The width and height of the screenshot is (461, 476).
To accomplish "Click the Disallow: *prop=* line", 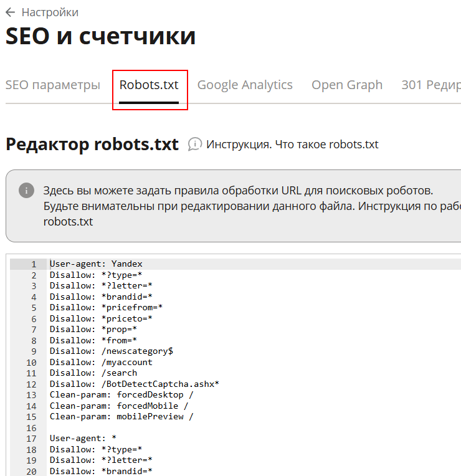I will coord(93,330).
